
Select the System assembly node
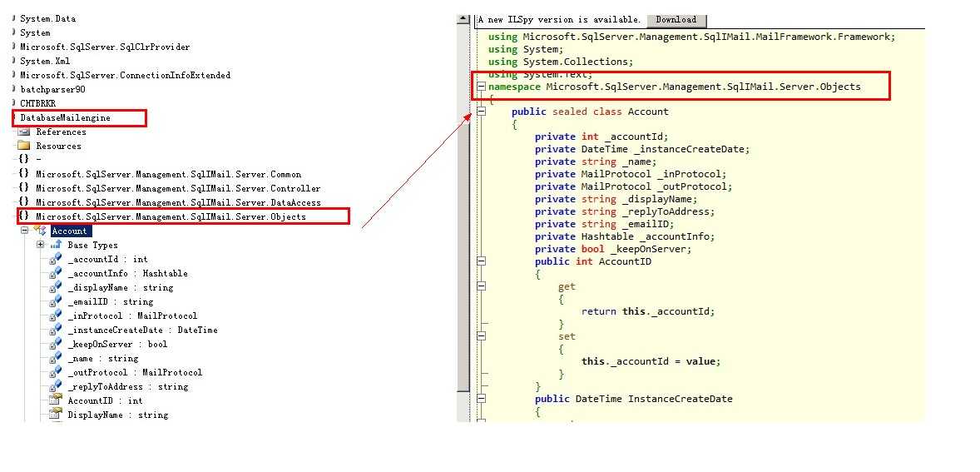click(35, 32)
